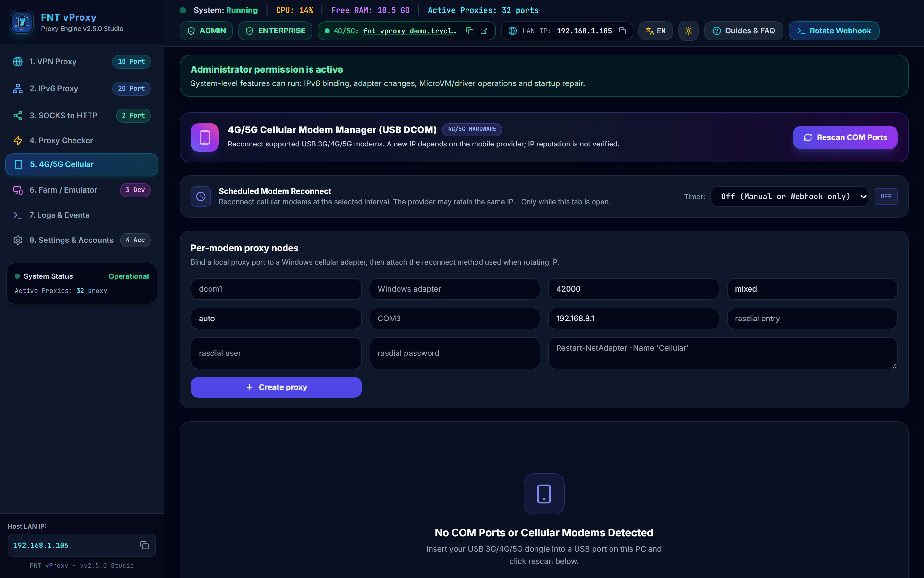Open the 1. VPN Proxy section

tap(82, 62)
